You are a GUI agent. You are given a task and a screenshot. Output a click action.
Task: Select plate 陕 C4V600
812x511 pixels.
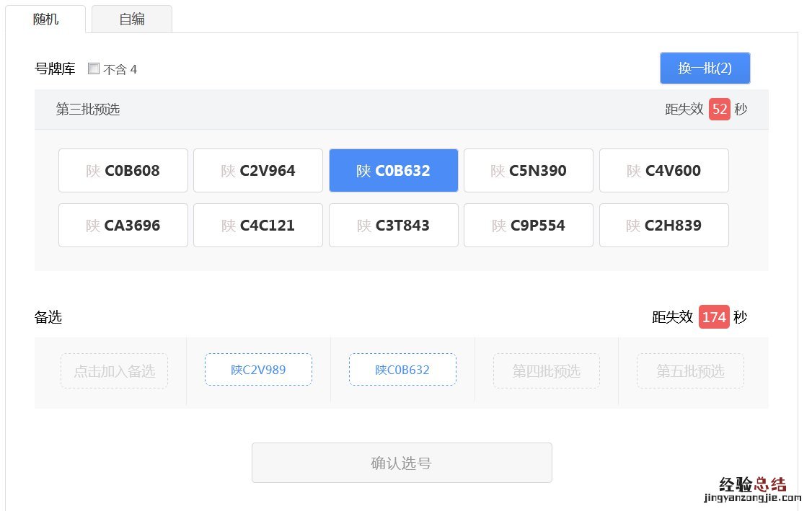tap(663, 171)
